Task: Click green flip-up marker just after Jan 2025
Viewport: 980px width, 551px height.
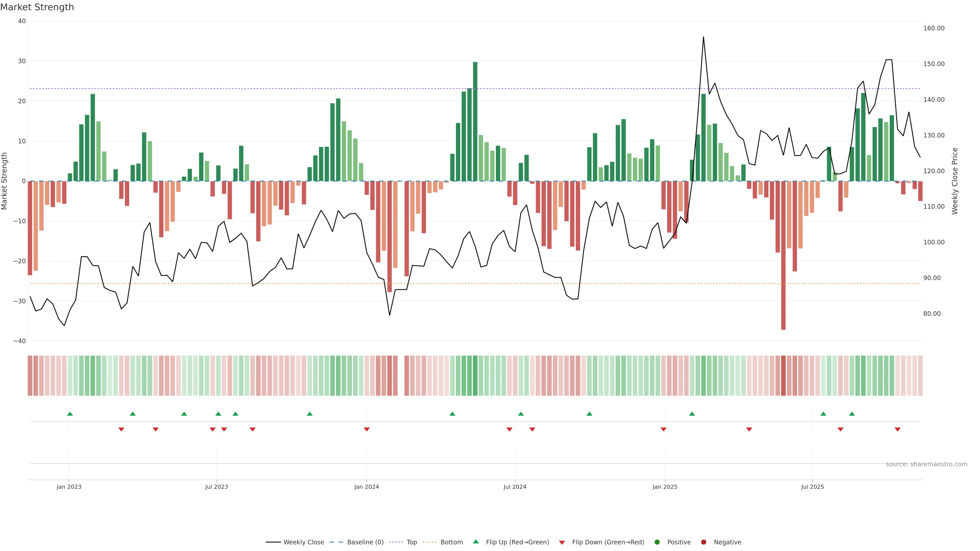Action: click(692, 414)
